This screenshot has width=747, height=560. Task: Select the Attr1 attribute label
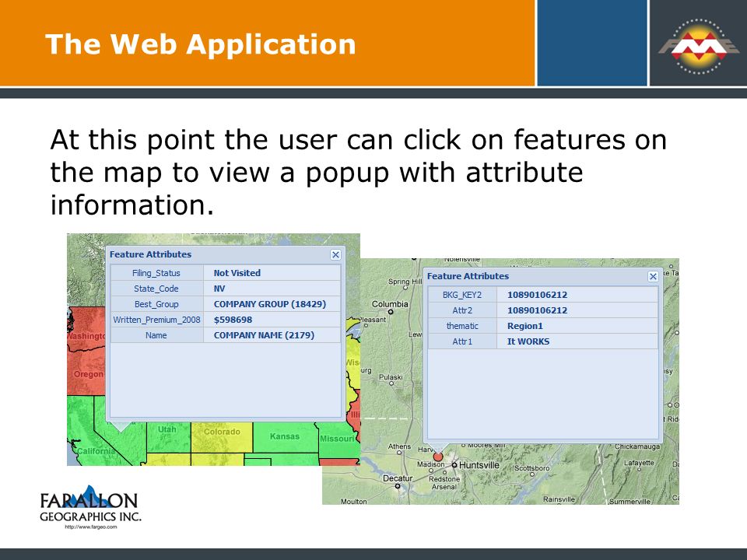(462, 341)
